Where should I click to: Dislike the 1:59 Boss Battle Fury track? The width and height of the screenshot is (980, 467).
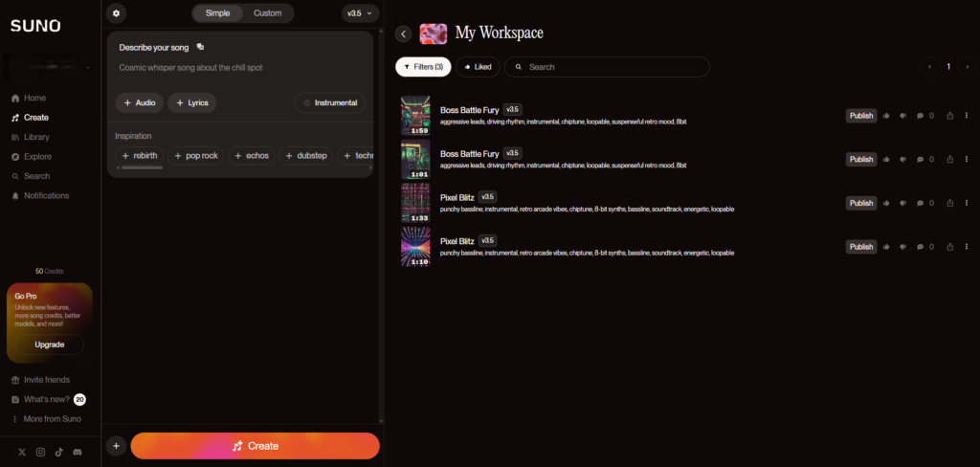(902, 116)
